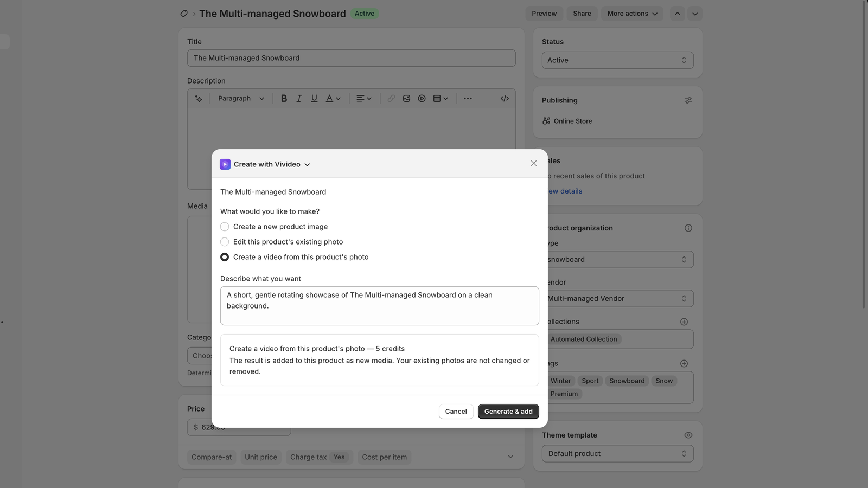Click the Charge tax Yes chip

click(320, 457)
